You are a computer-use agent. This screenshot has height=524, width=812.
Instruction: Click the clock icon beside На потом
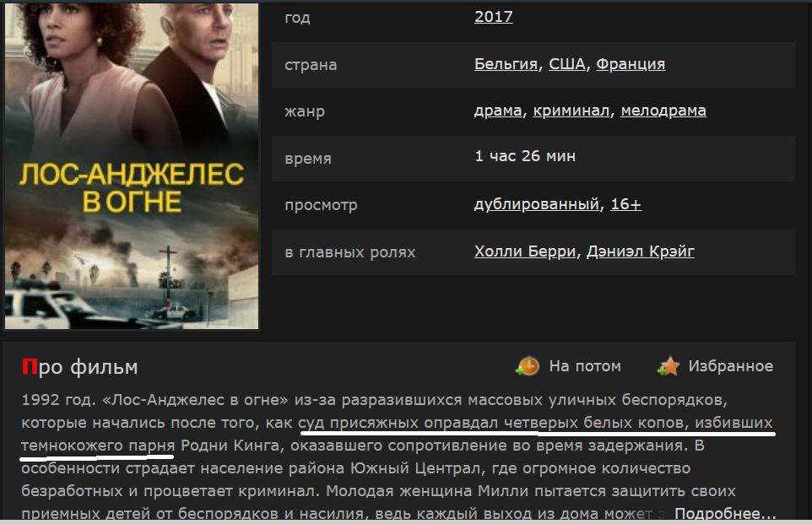coord(528,366)
